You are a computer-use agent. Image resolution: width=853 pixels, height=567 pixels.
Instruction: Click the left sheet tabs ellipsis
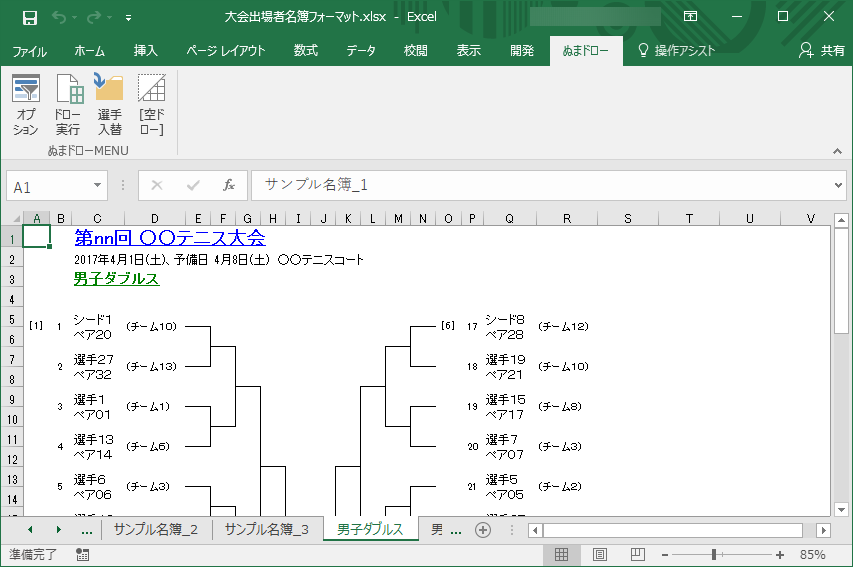[86, 530]
